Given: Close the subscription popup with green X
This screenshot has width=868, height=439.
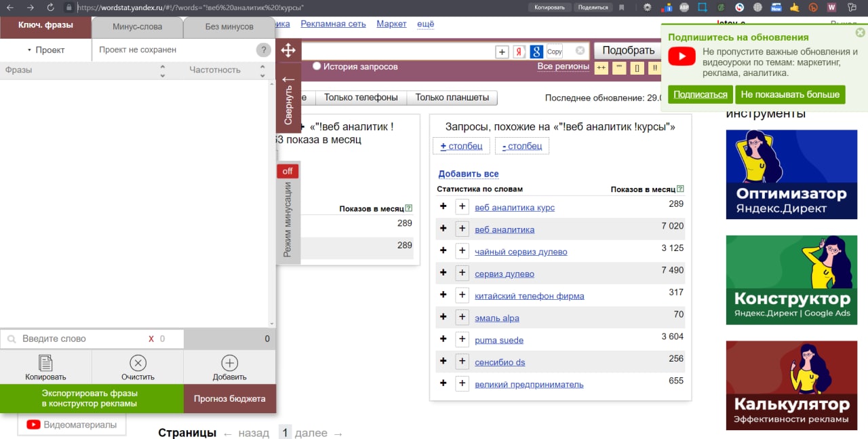Looking at the screenshot, I should (x=860, y=32).
